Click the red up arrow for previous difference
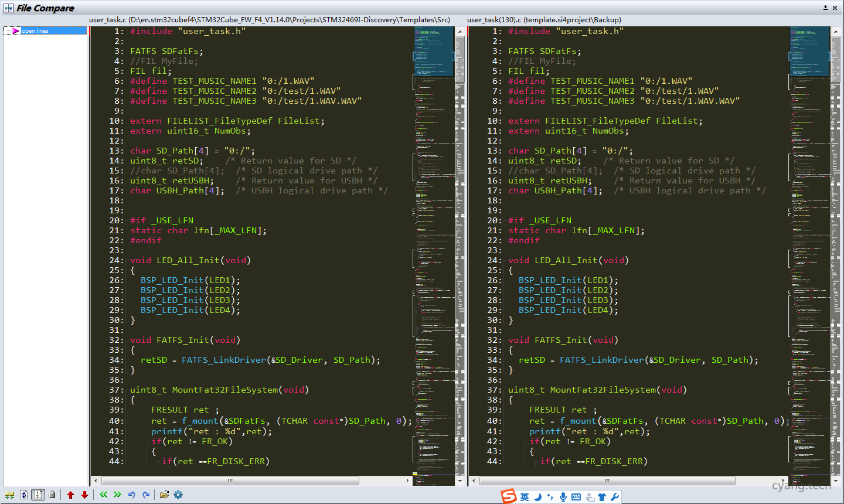844x504 pixels. (x=70, y=495)
